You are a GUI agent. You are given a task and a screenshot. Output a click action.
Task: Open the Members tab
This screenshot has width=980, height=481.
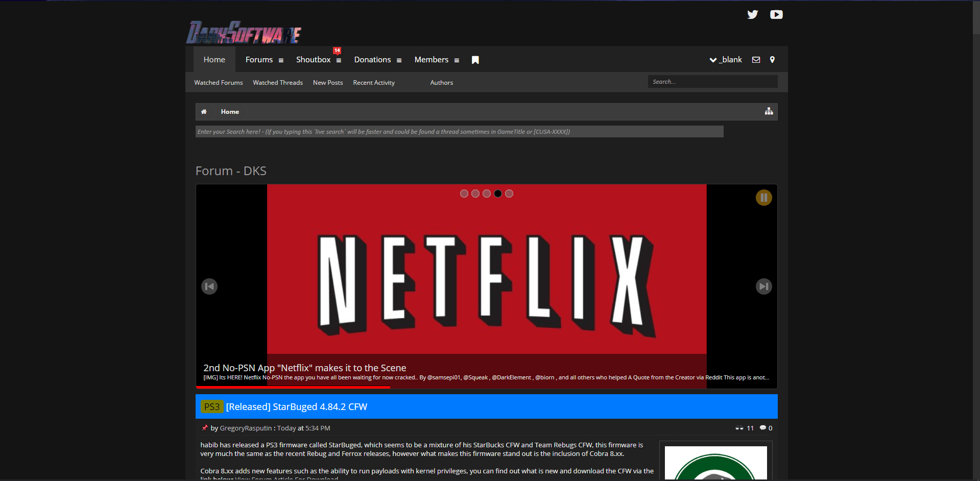tap(432, 60)
